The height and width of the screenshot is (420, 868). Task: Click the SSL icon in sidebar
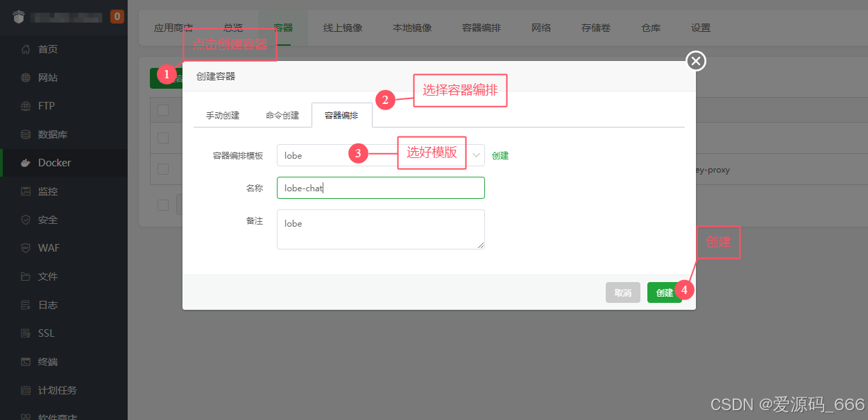coord(26,333)
